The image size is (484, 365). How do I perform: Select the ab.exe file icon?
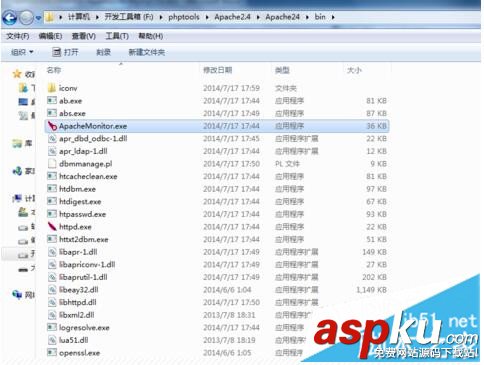pos(52,100)
